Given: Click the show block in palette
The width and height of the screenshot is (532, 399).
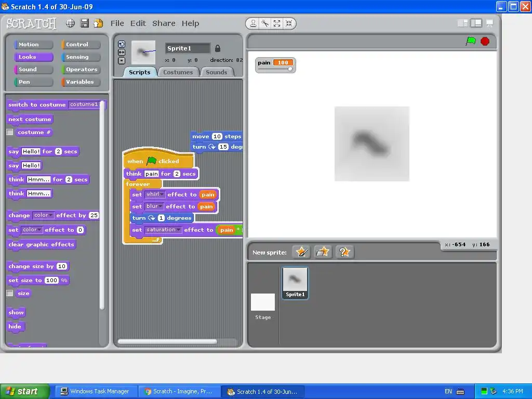Looking at the screenshot, I should (x=16, y=312).
